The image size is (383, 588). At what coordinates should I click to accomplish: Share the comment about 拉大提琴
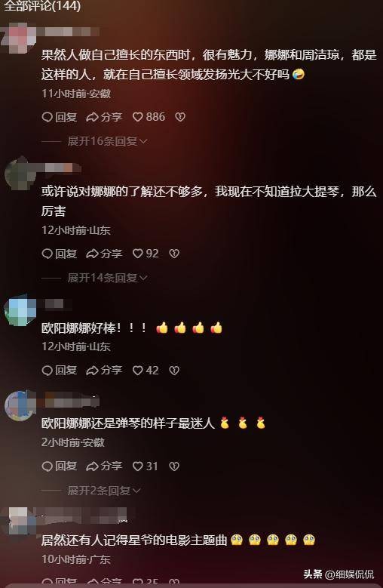[x=104, y=254]
